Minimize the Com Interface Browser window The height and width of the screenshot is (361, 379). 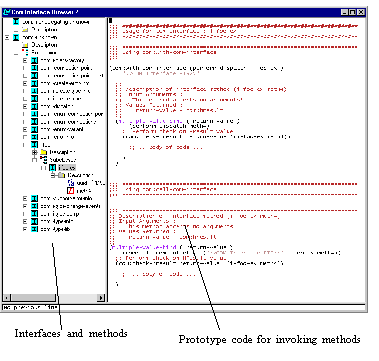[x=345, y=12]
